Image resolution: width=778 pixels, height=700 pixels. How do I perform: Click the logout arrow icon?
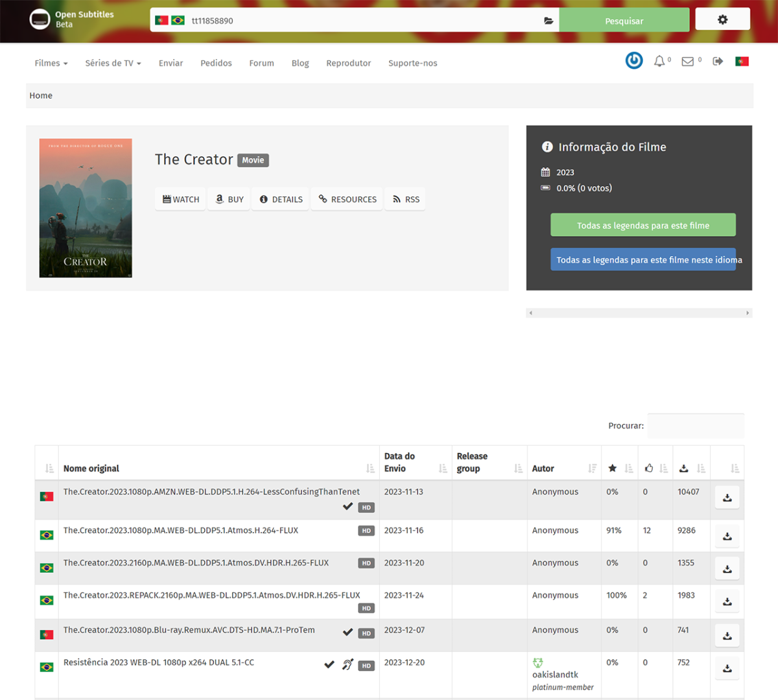718,62
